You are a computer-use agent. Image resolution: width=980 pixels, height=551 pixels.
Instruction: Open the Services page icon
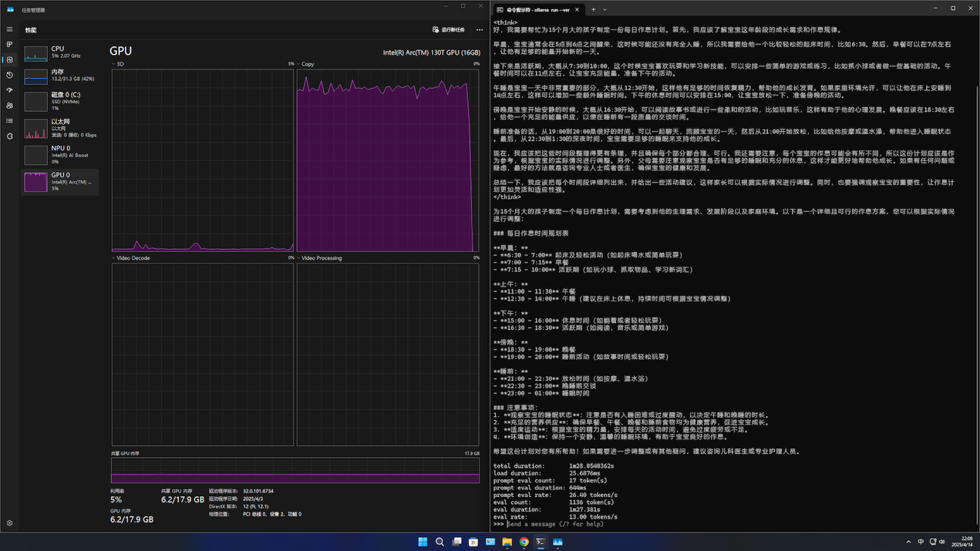coord(10,136)
